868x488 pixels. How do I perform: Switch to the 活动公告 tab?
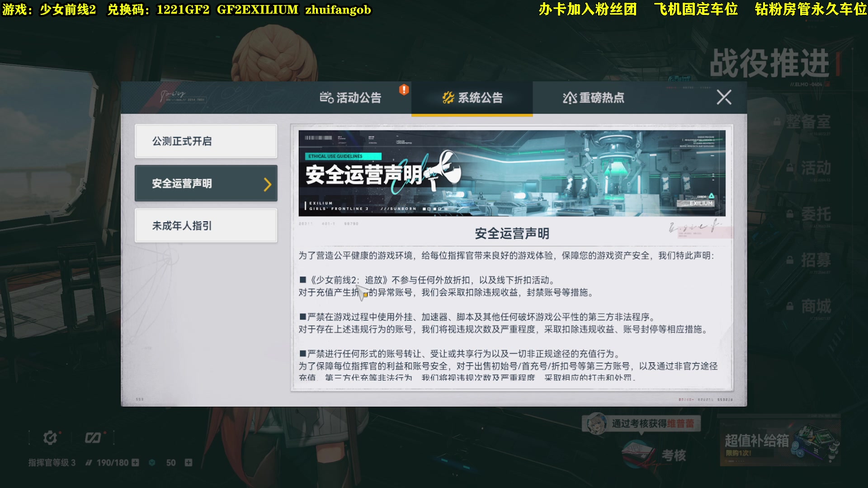pyautogui.click(x=359, y=98)
